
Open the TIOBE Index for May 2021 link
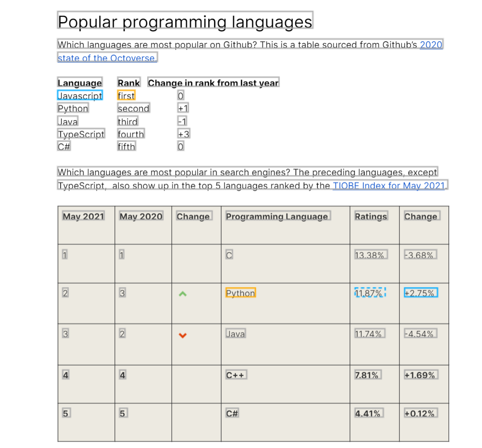389,185
